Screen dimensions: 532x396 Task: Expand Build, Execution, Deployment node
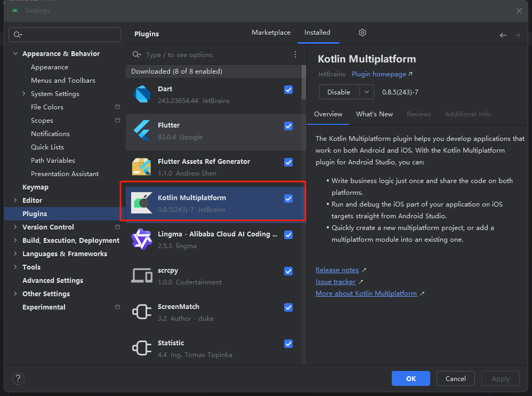coord(15,240)
